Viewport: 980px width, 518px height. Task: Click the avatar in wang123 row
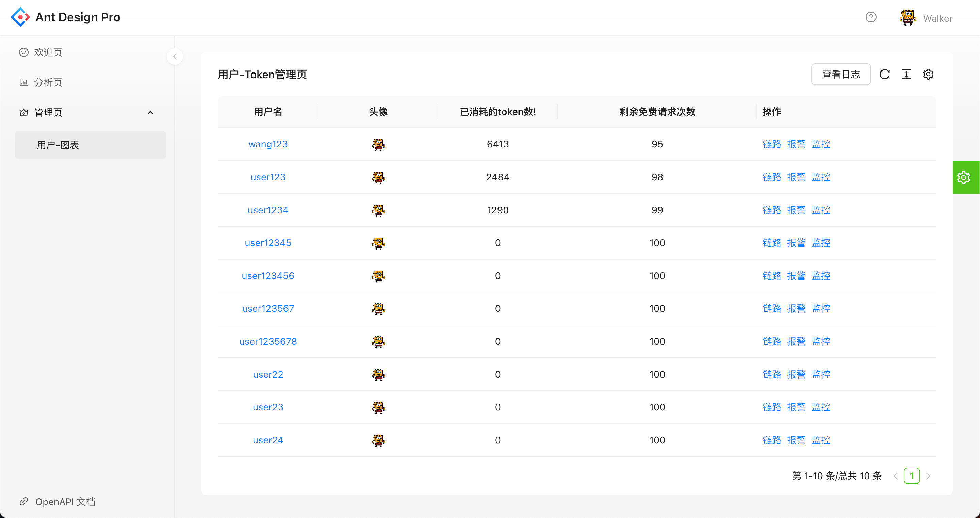[378, 145]
